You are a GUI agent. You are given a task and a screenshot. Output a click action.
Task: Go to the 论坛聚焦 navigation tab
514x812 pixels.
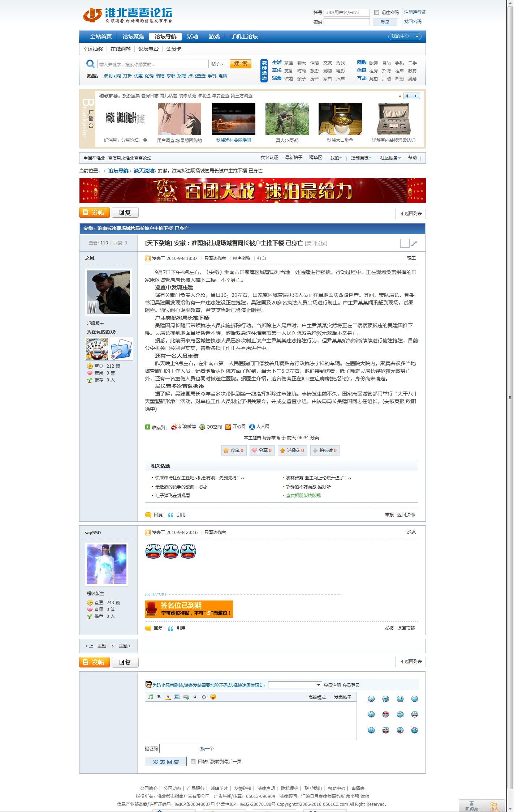click(x=133, y=37)
